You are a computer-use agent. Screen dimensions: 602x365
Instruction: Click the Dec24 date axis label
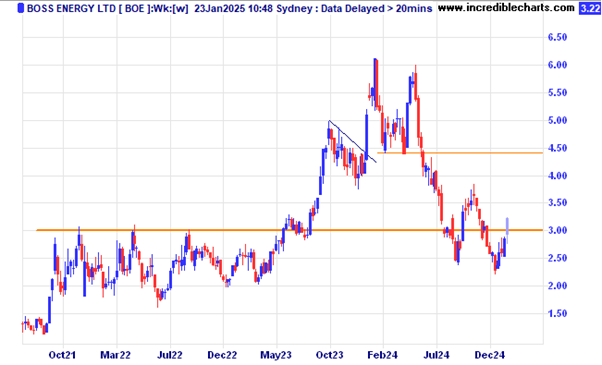click(489, 355)
